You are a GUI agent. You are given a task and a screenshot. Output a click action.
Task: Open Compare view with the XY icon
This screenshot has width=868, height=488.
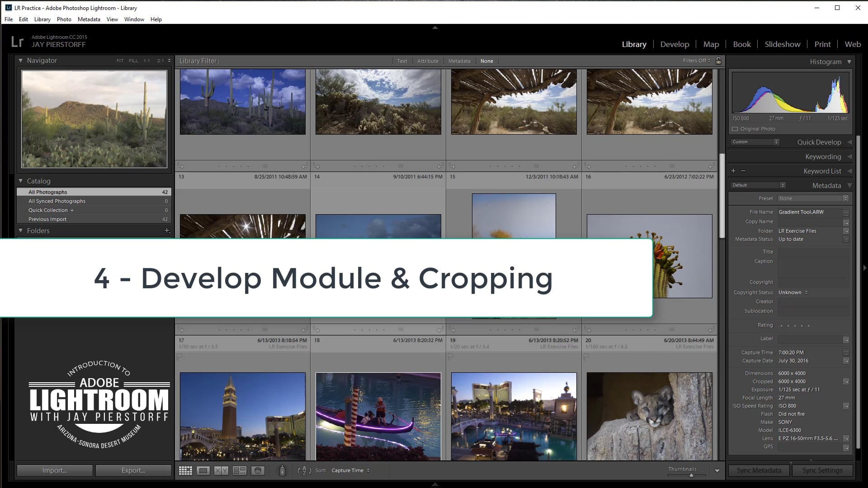221,470
